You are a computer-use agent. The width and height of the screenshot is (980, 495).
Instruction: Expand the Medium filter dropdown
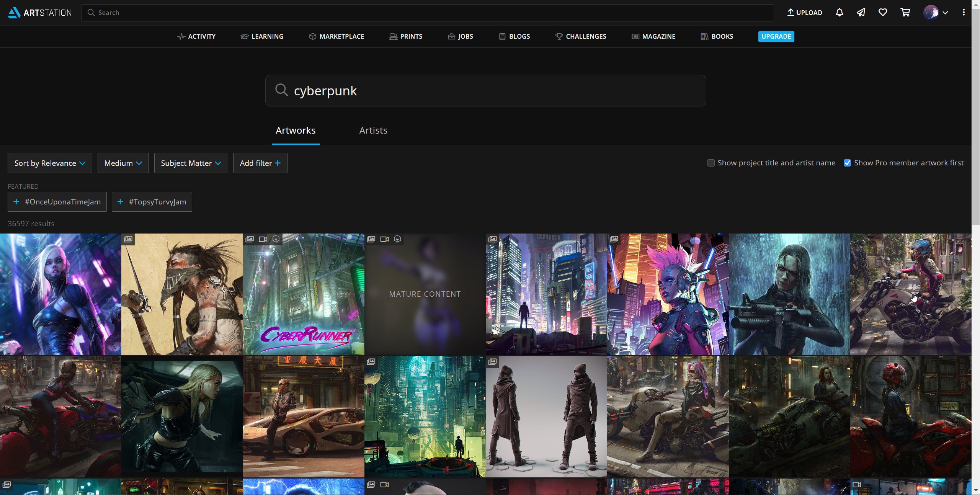tap(123, 163)
